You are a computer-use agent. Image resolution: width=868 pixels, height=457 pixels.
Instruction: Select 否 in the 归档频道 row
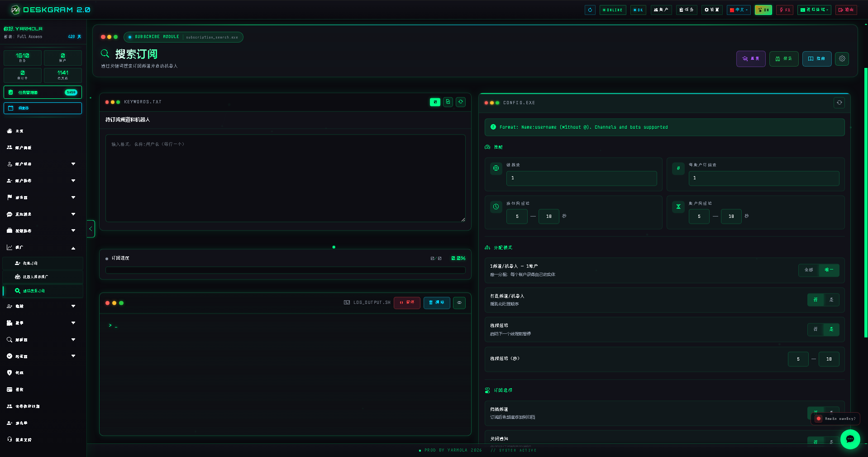click(x=815, y=412)
